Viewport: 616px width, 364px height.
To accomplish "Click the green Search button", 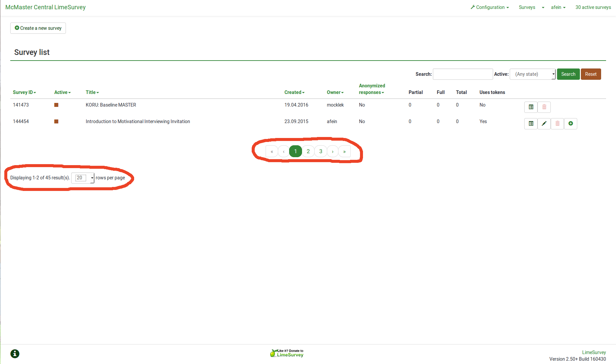I will click(568, 74).
